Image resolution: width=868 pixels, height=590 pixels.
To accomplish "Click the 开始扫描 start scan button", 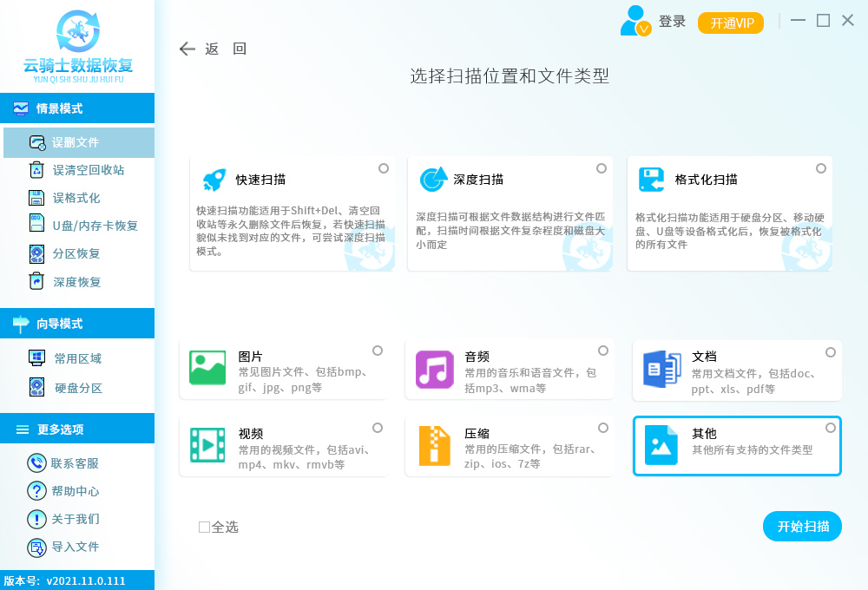I will coord(802,526).
